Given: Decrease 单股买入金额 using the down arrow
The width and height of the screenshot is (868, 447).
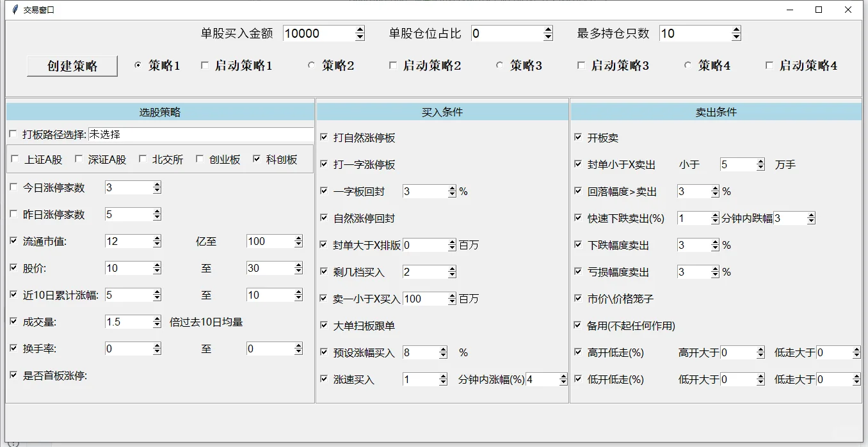Looking at the screenshot, I should (360, 36).
